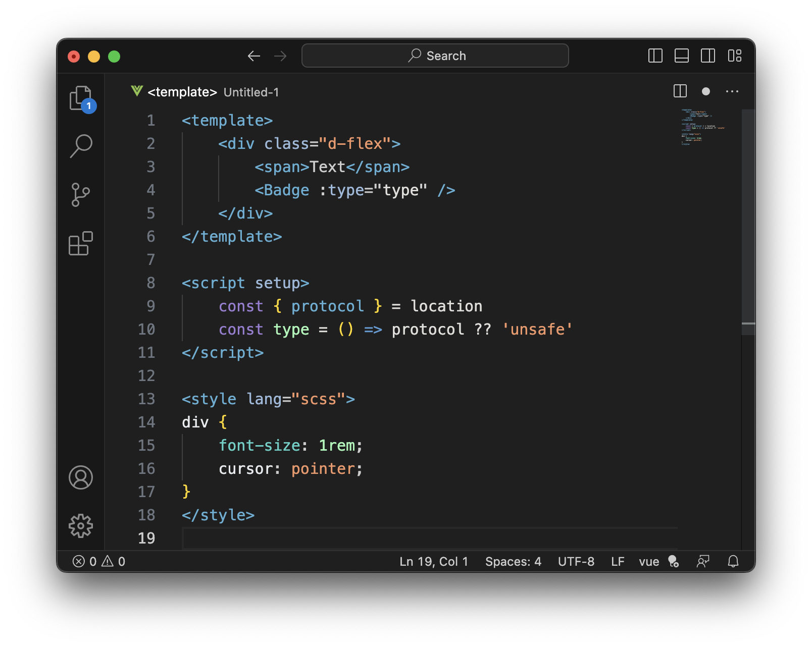Open the Explorer view in activity bar
812x647 pixels.
pyautogui.click(x=81, y=98)
